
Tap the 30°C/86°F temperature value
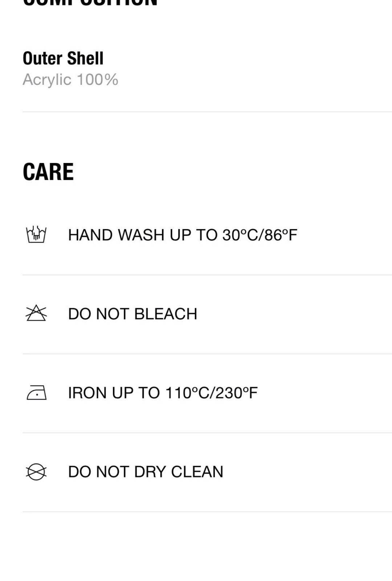click(260, 235)
